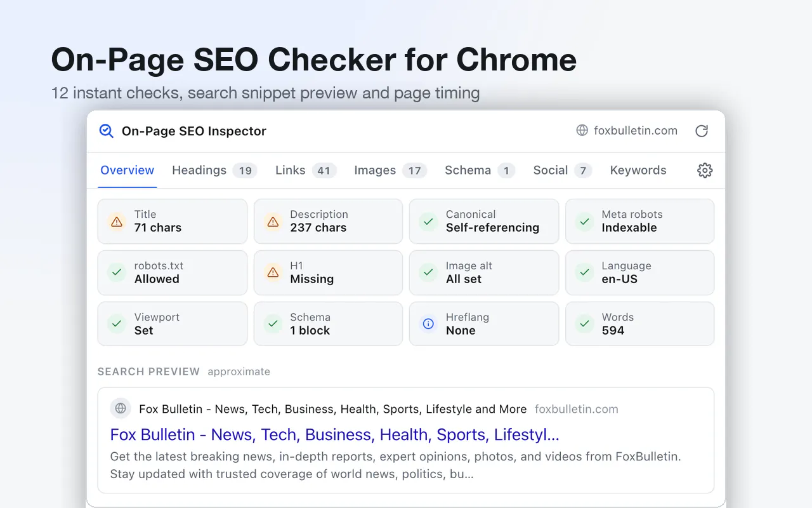Click the "approximate" label

239,371
